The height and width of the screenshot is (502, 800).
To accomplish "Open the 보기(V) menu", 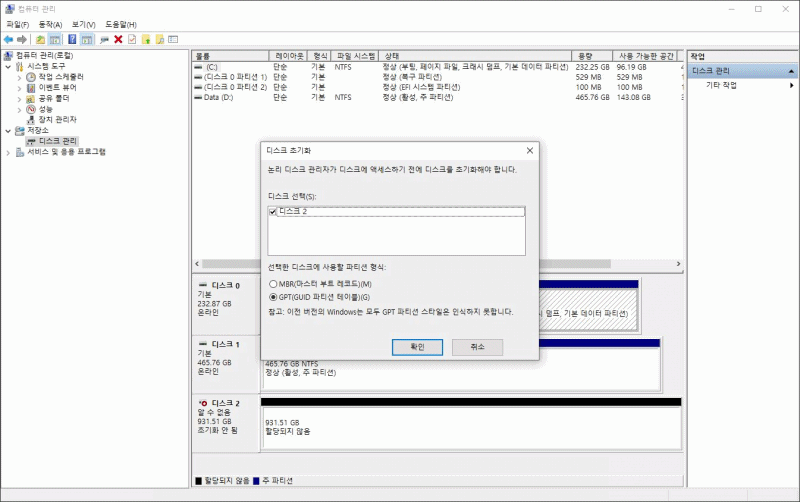I will [83, 24].
